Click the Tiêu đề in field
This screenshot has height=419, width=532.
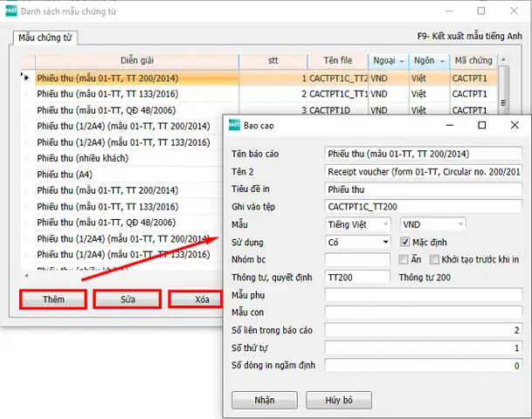click(423, 189)
